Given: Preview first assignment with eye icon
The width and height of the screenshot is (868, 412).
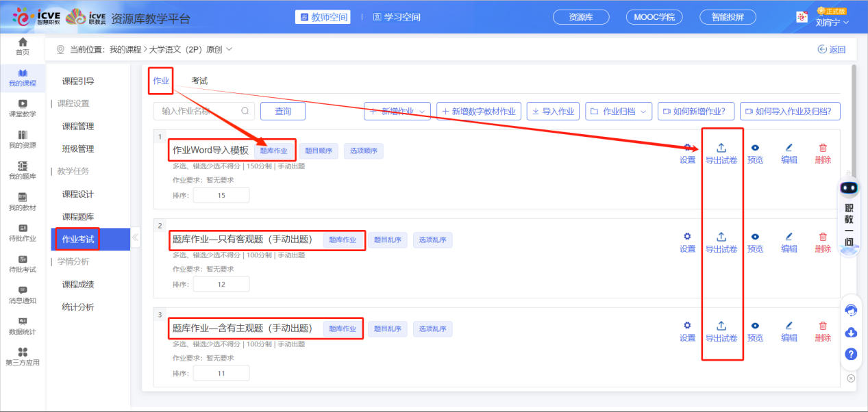Looking at the screenshot, I should (755, 148).
